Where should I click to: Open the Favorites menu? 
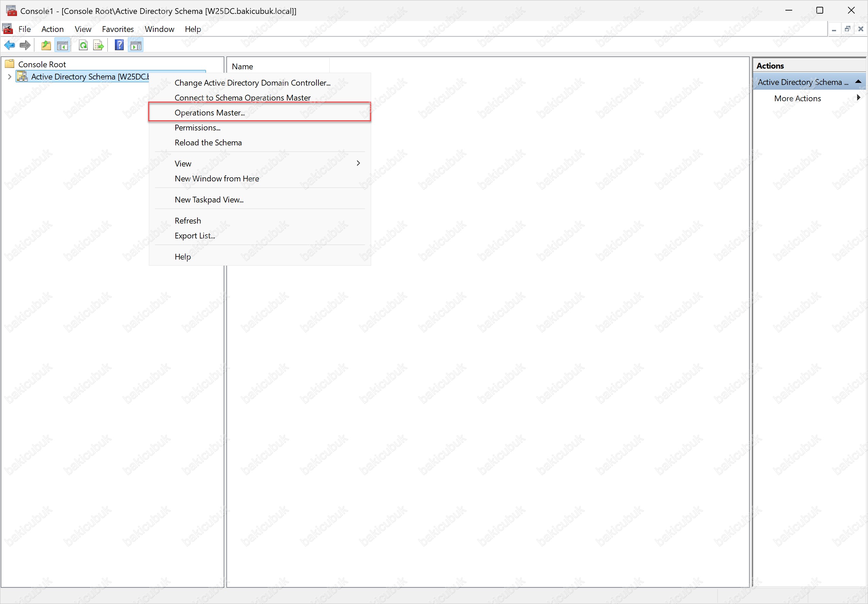(118, 29)
